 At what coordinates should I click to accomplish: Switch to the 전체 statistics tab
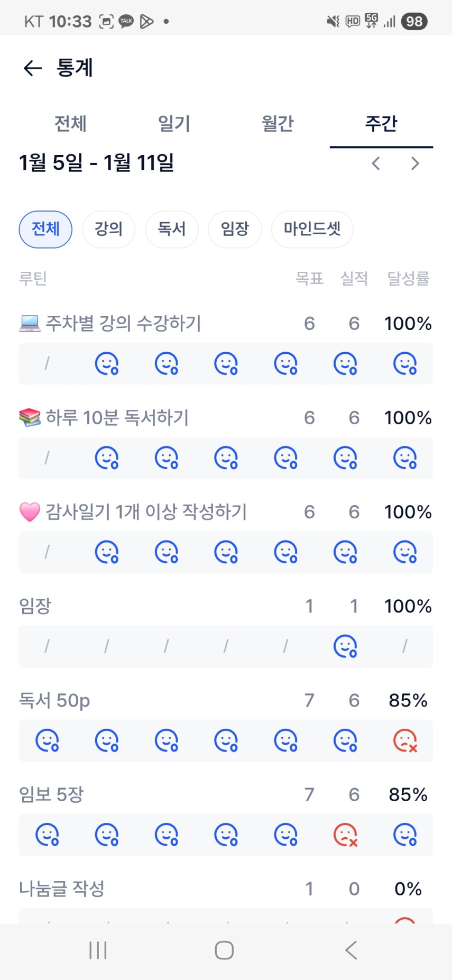point(70,124)
